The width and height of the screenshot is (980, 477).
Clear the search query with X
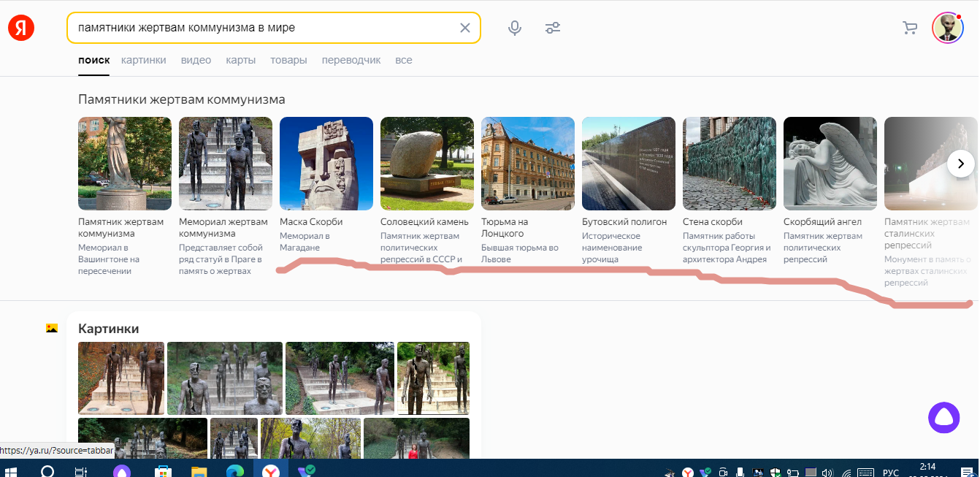point(465,28)
